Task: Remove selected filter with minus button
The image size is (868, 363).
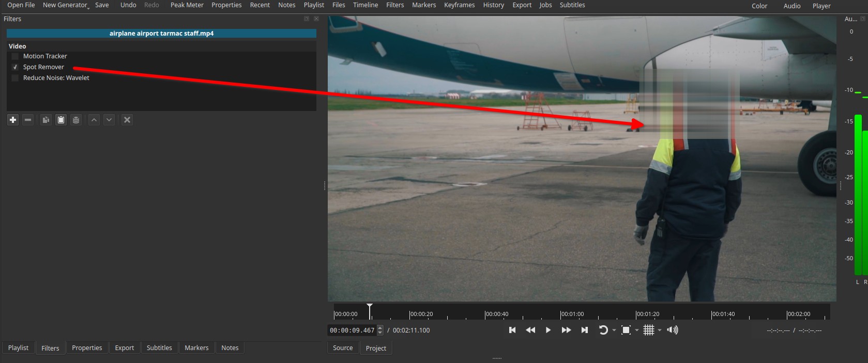Action: [x=28, y=120]
